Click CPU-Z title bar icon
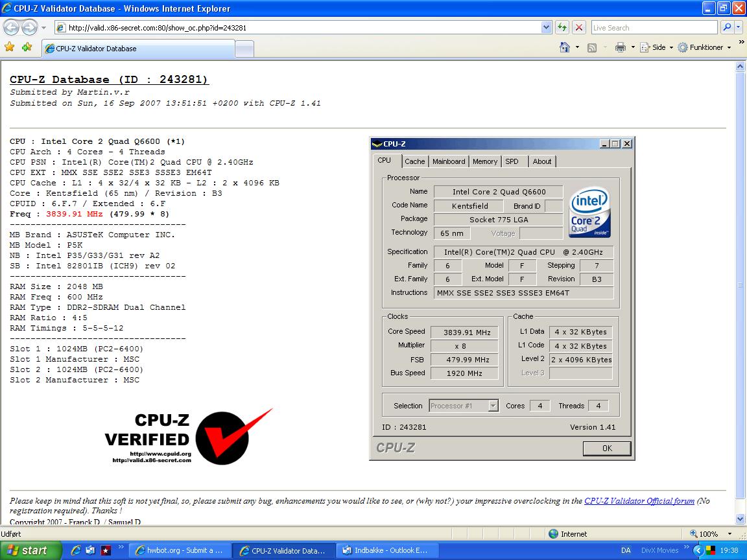Image resolution: width=747 pixels, height=560 pixels. tap(377, 144)
